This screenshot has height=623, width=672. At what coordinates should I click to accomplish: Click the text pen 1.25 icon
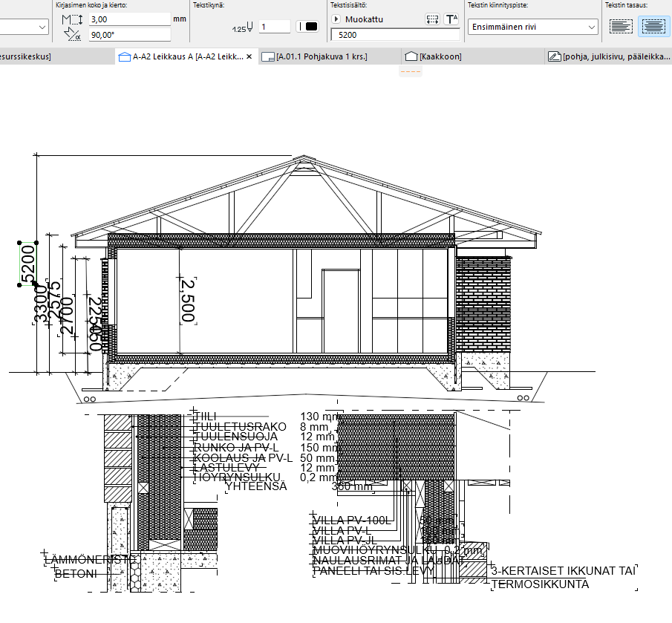[242, 27]
